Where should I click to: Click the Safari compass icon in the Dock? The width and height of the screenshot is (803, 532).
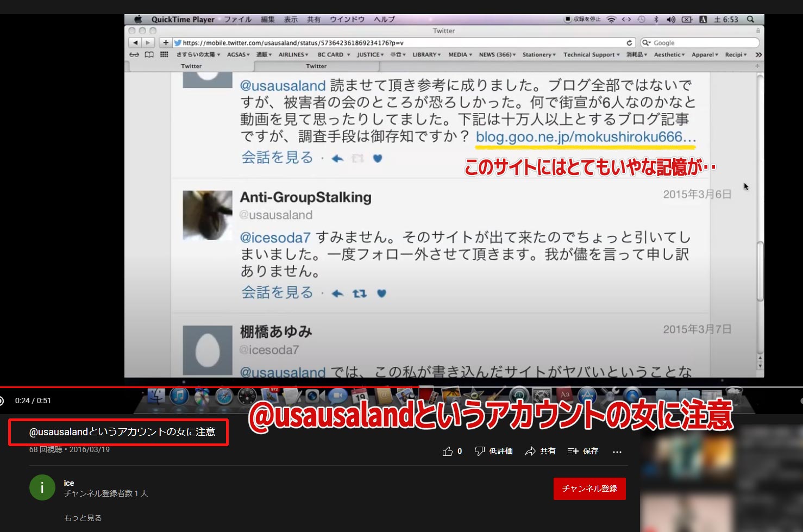(224, 396)
